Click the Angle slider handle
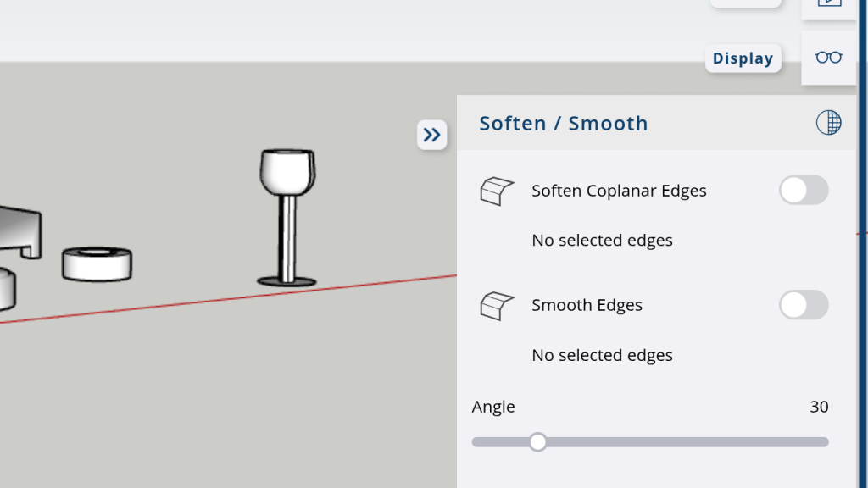Image resolution: width=868 pixels, height=488 pixels. tap(537, 441)
